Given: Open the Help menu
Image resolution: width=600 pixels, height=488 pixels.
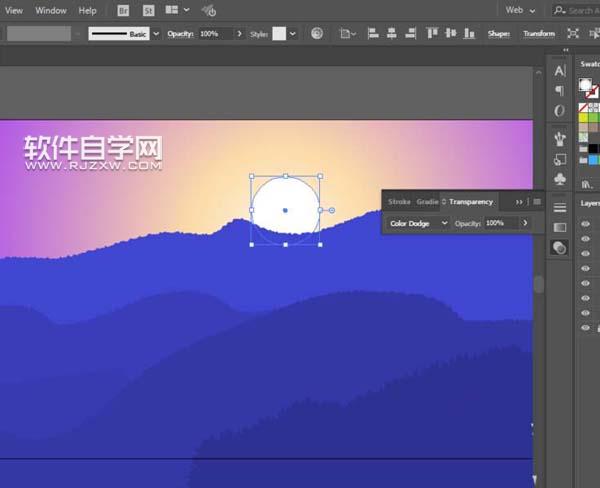Looking at the screenshot, I should (x=87, y=11).
